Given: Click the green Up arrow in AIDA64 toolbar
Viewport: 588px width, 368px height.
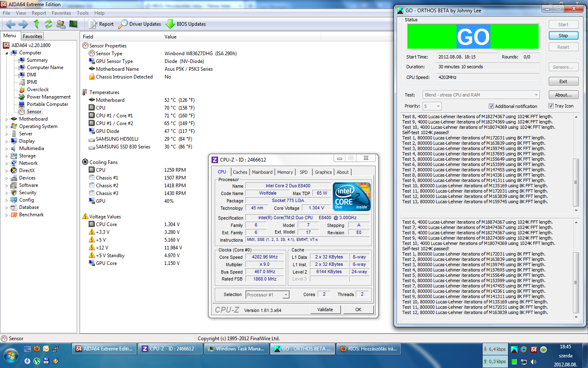Looking at the screenshot, I should point(36,24).
